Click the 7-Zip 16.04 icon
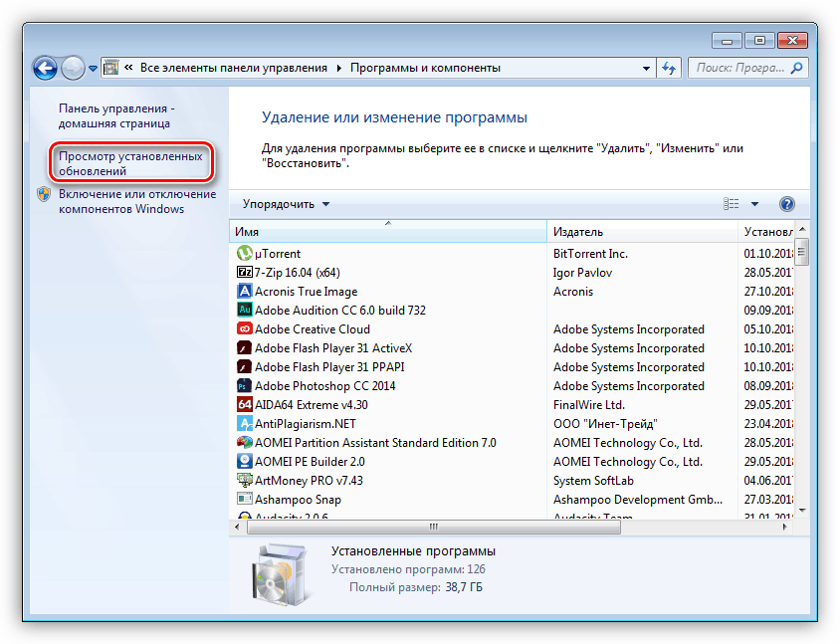Screen dimensions: 840x644 tap(244, 272)
